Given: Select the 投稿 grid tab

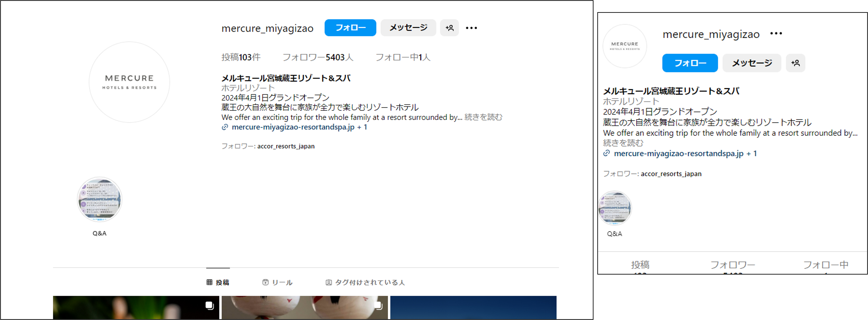Looking at the screenshot, I should pyautogui.click(x=218, y=282).
